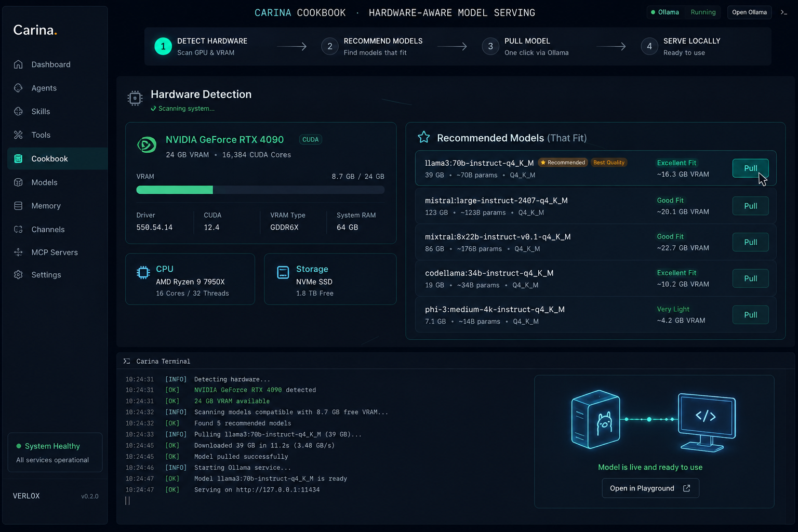Select the MCP Servers icon
The width and height of the screenshot is (798, 532).
(18, 252)
